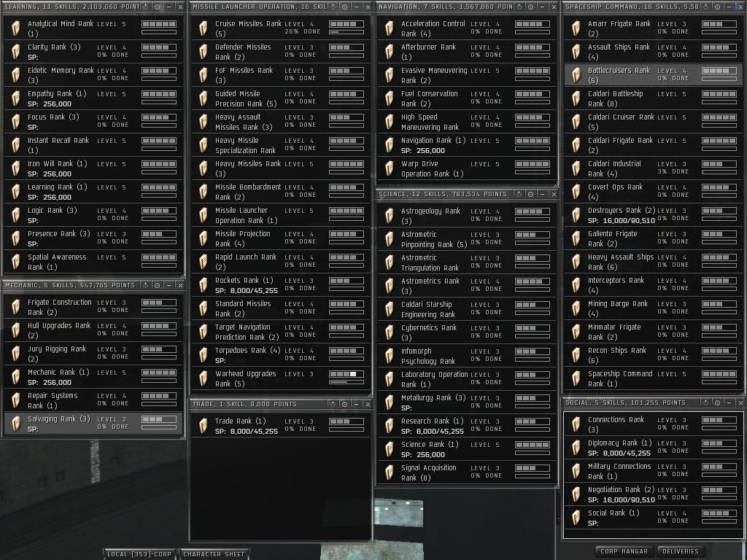Screen dimensions: 747x560
Task: Click the Signal Acquisition skill book icon
Action: pos(390,472)
